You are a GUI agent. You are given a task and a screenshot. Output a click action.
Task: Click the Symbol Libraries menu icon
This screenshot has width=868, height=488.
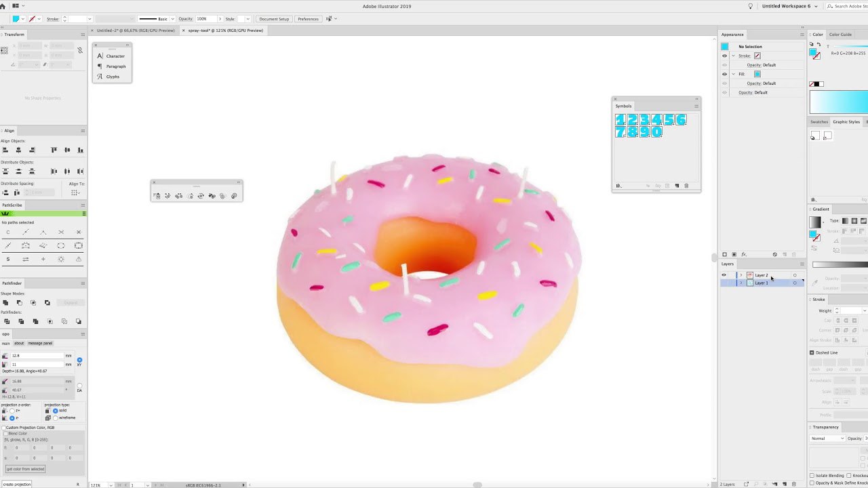[618, 186]
